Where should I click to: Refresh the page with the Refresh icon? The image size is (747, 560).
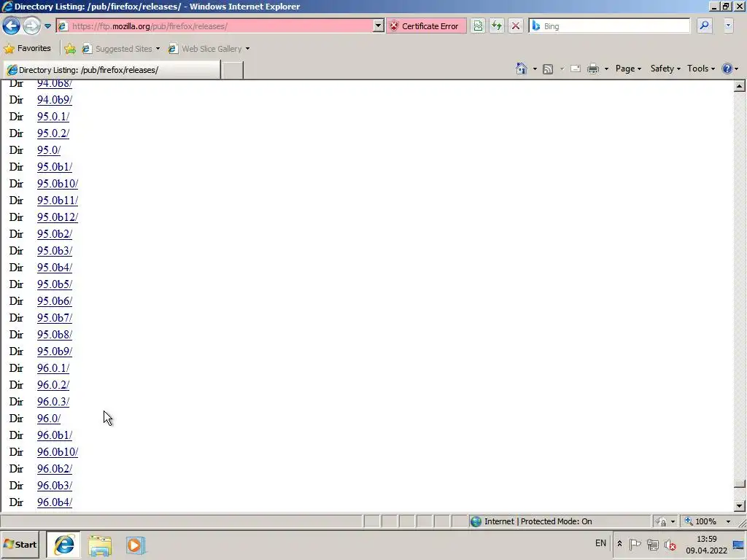coord(496,26)
